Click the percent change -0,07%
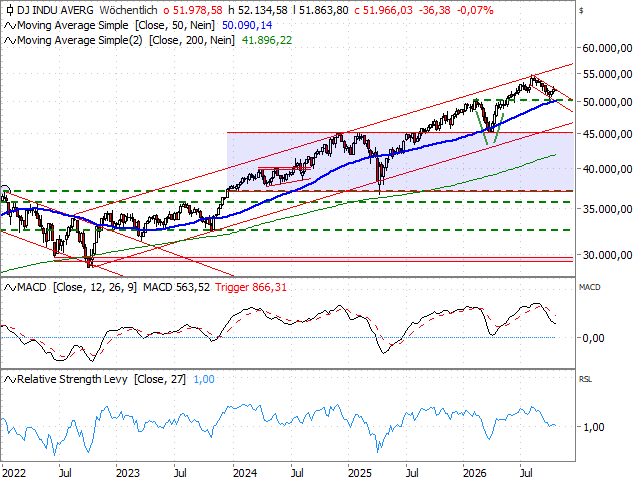 tap(475, 10)
